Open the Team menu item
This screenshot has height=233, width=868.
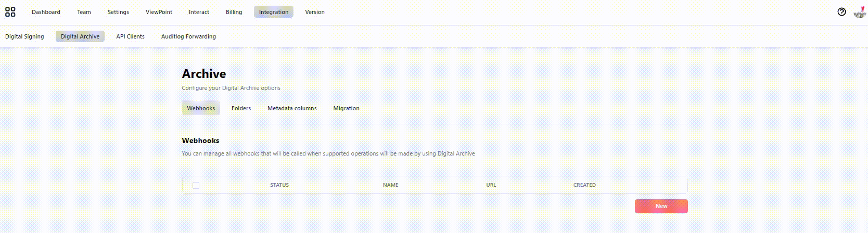point(84,12)
